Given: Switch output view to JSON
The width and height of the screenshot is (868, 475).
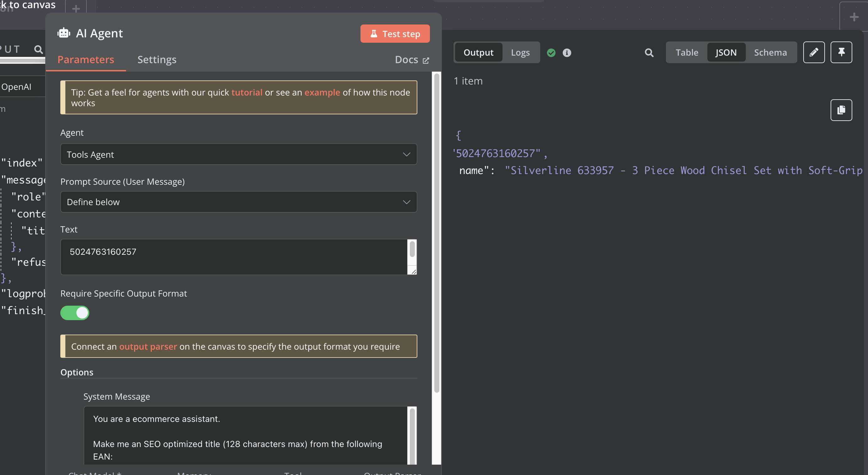Looking at the screenshot, I should pyautogui.click(x=726, y=52).
